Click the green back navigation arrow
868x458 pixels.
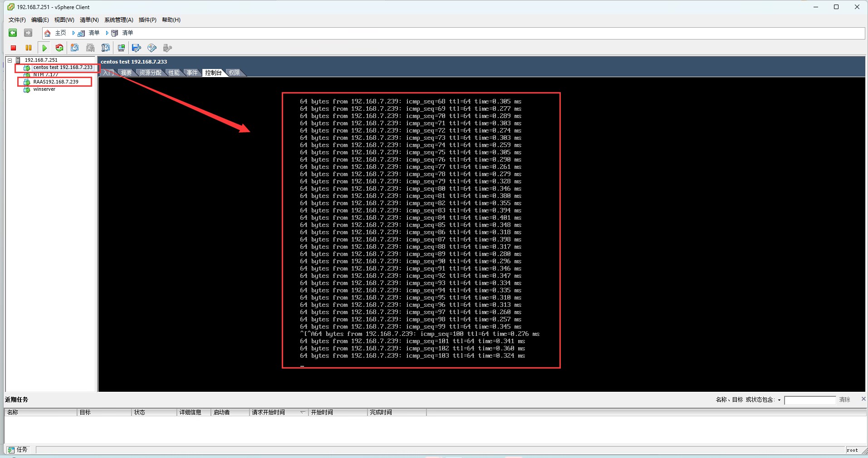click(x=13, y=33)
